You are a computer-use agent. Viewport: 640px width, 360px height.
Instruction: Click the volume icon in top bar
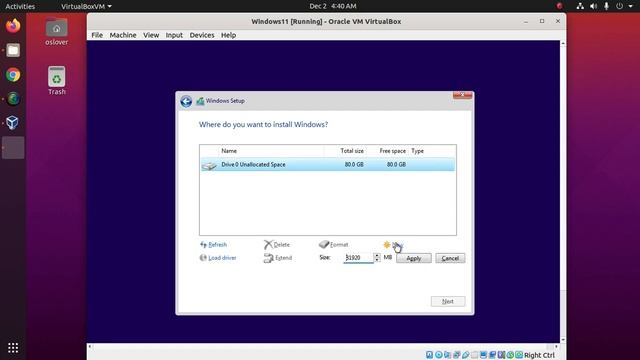pyautogui.click(x=593, y=6)
